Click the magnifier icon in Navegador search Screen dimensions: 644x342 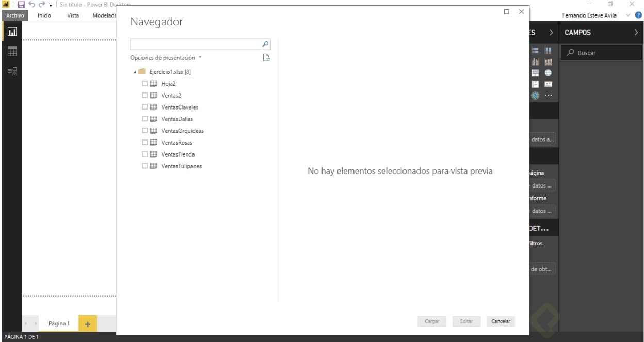[x=265, y=44]
